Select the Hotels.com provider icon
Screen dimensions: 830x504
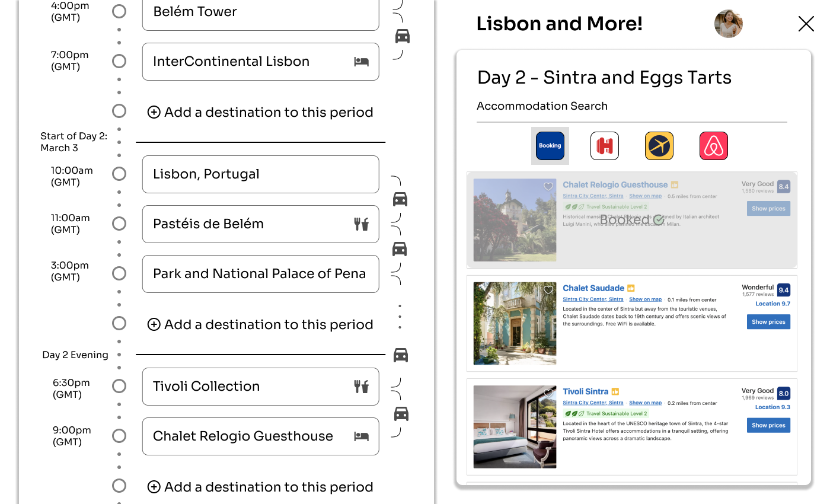pyautogui.click(x=605, y=146)
